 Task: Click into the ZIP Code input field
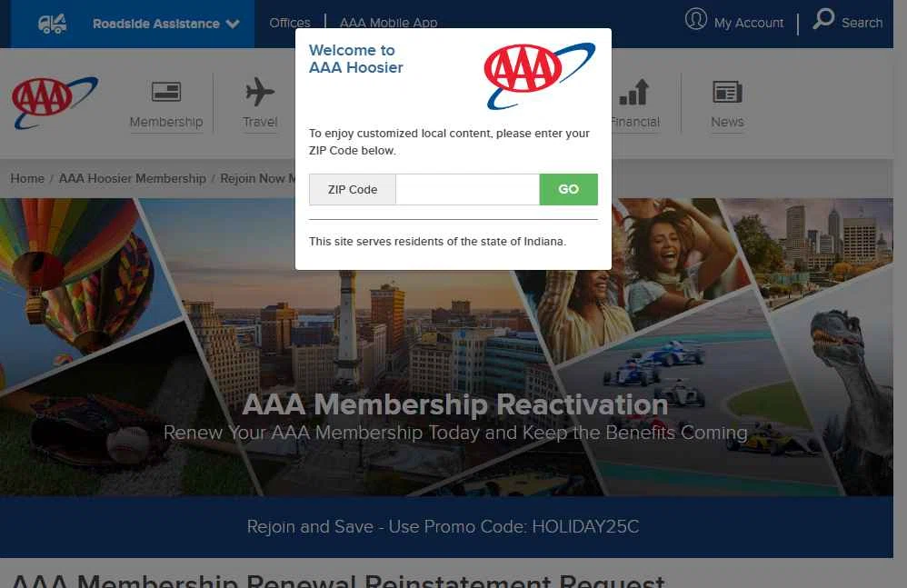click(x=467, y=190)
